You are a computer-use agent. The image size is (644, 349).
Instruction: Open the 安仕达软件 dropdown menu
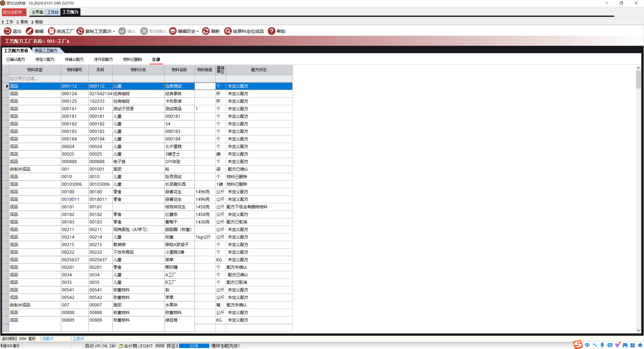14,12
